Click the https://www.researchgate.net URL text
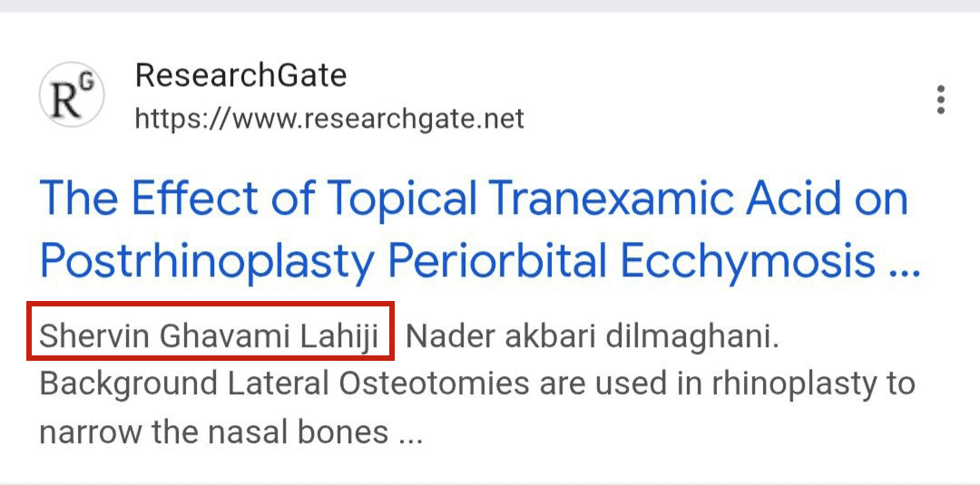The image size is (980, 485). tap(329, 119)
